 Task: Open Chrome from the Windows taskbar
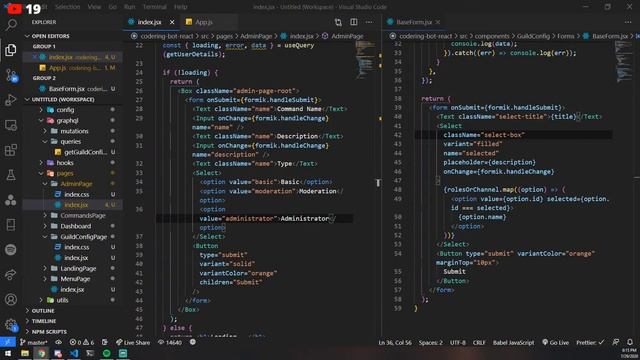(41, 353)
